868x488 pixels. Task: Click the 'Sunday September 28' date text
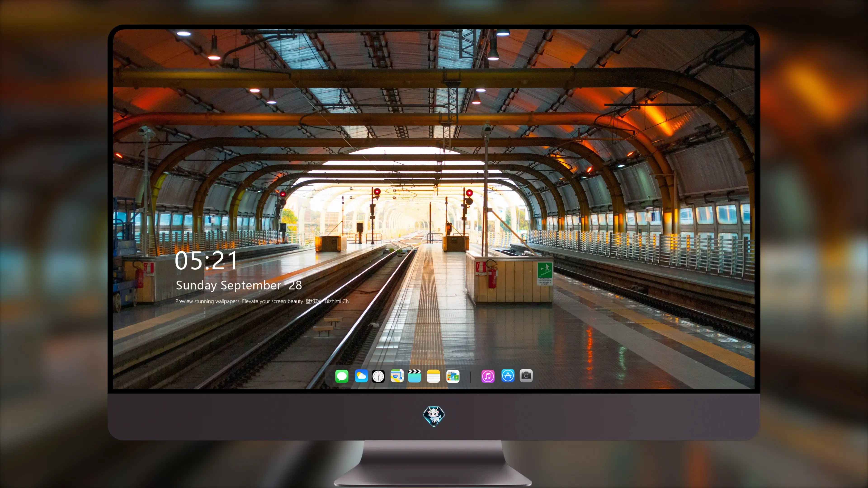coord(238,285)
